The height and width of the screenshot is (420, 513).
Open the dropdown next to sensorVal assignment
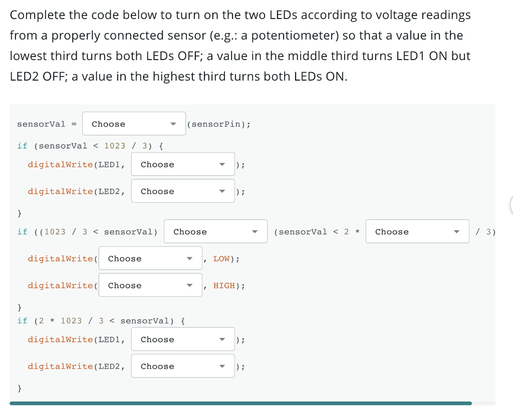tap(134, 124)
